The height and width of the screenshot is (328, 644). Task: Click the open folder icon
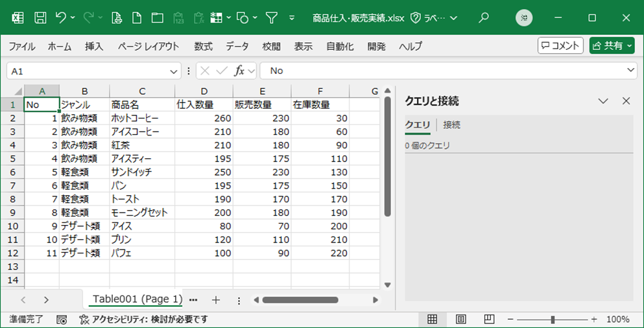157,18
